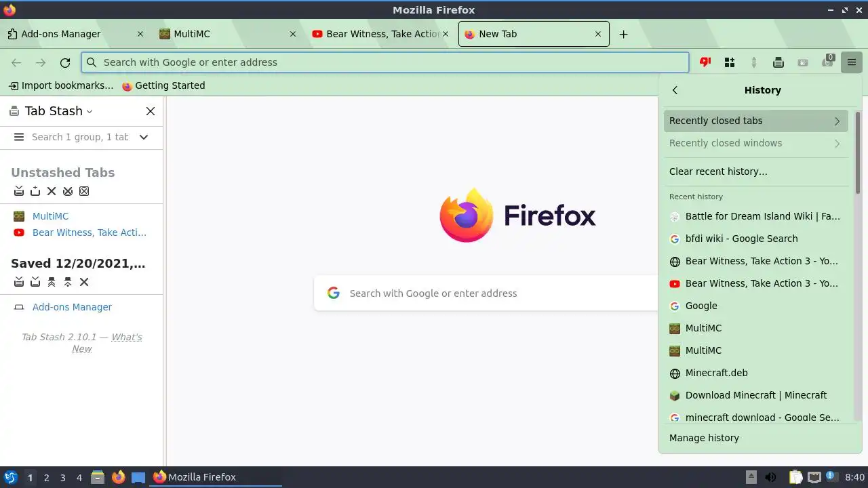Open the taskbar application menu icon
The width and height of the screenshot is (868, 488).
(11, 477)
